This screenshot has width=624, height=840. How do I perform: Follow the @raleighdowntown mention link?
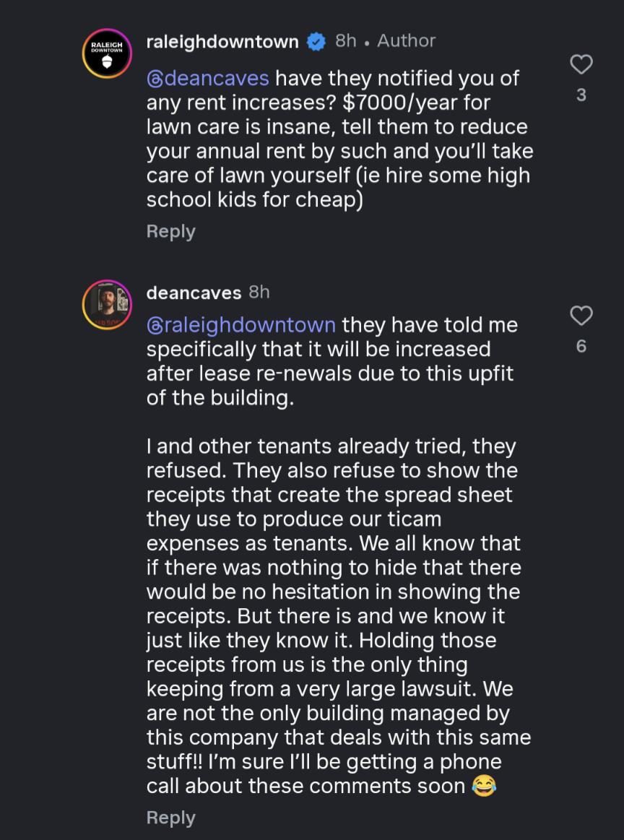241,325
